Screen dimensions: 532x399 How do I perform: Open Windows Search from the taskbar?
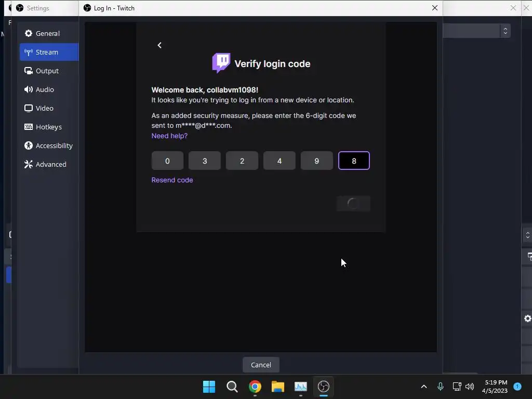coord(232,387)
